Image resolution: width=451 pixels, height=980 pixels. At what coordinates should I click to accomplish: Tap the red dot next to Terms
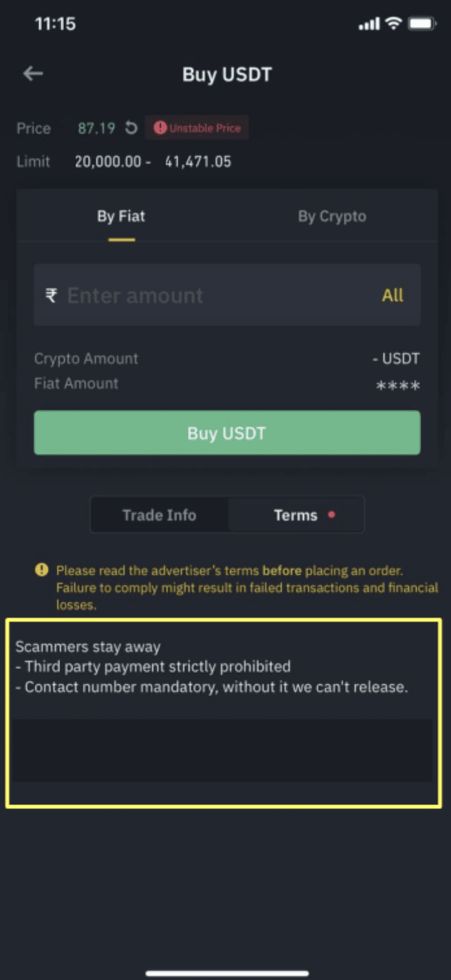(x=331, y=515)
